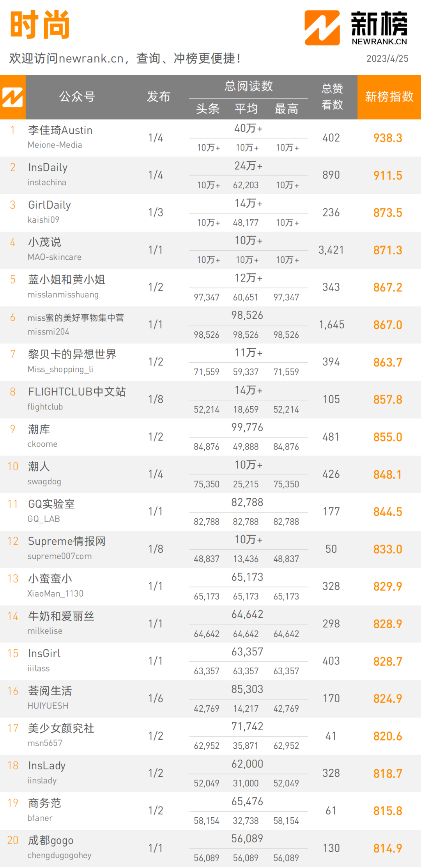Click the orange Newrank logo icon at top
Screen dimensions: 421x868
click(322, 28)
